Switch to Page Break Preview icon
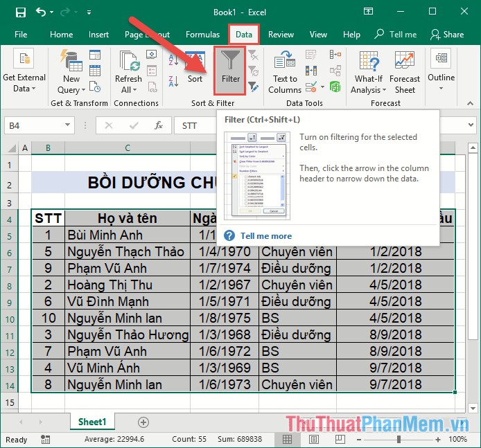Viewport: 481px width, 448px height. point(340,440)
